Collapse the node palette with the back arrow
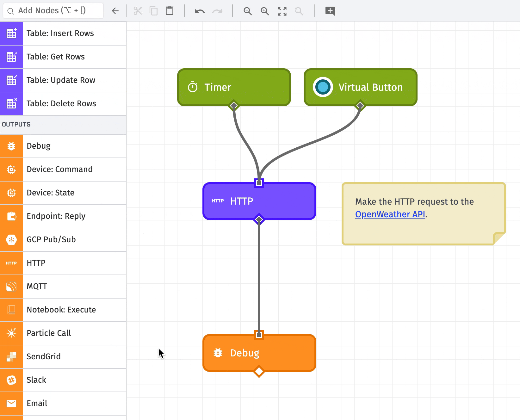The image size is (520, 420). pyautogui.click(x=115, y=11)
